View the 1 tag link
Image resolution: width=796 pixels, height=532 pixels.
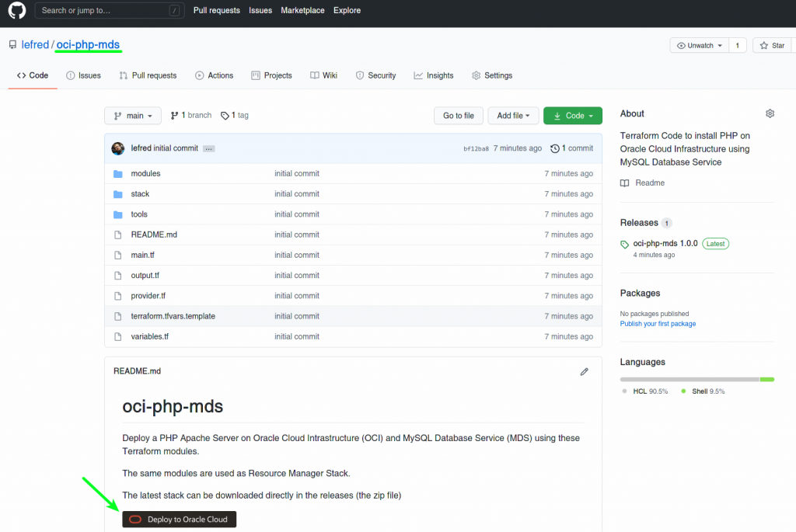point(235,116)
